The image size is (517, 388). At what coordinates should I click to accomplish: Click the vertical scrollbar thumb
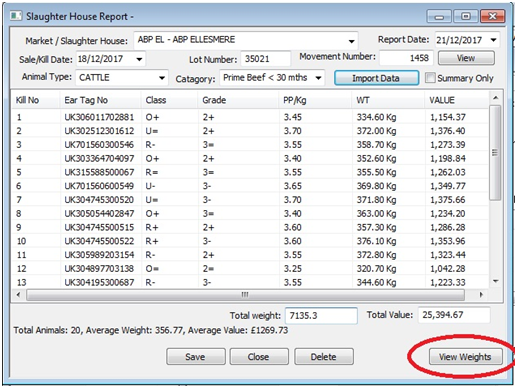coord(495,153)
